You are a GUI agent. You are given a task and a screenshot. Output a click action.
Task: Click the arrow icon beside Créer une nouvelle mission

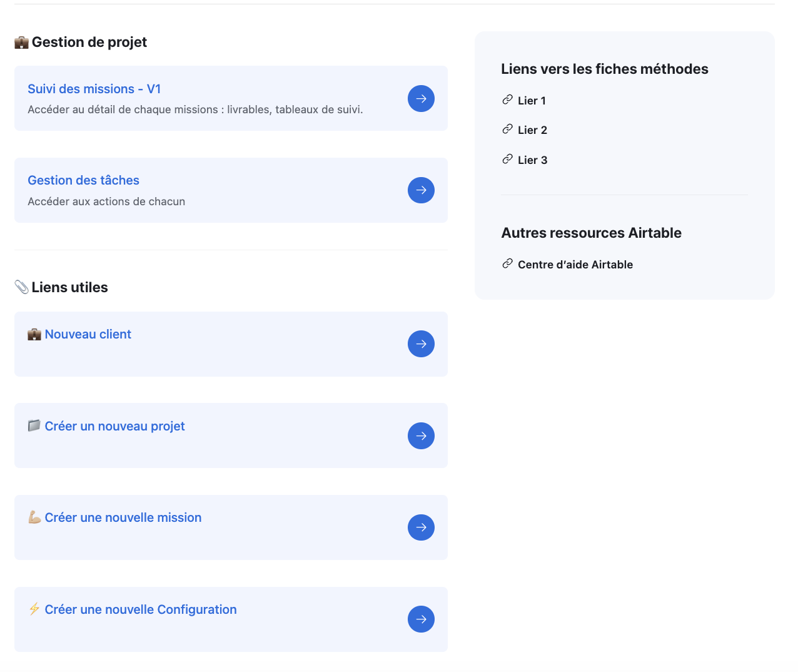[421, 527]
